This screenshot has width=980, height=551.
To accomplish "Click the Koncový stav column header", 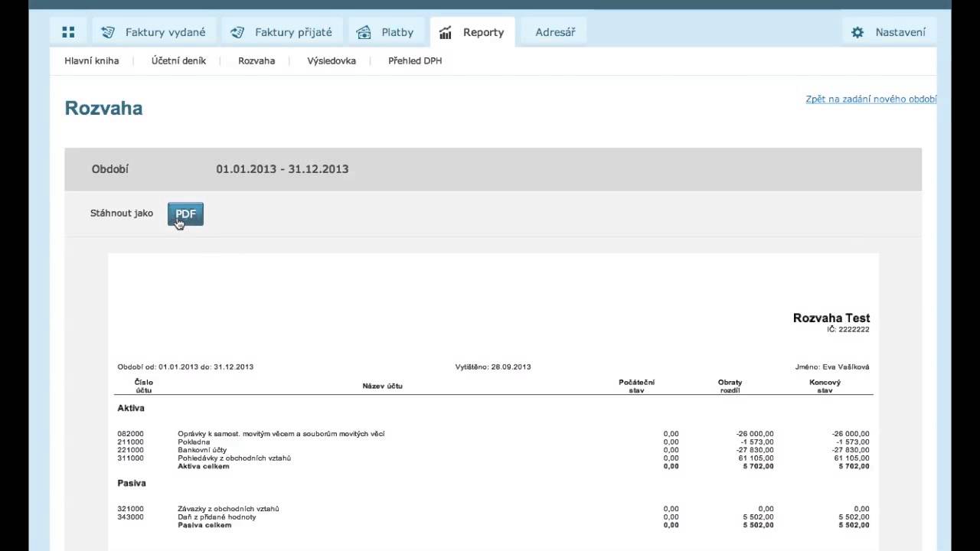I will (x=825, y=386).
